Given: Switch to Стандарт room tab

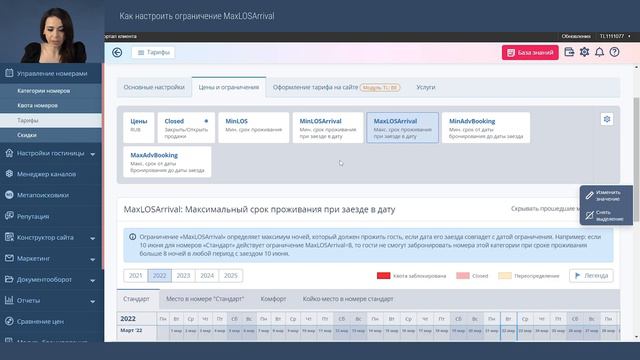Looking at the screenshot, I should coord(136,299).
